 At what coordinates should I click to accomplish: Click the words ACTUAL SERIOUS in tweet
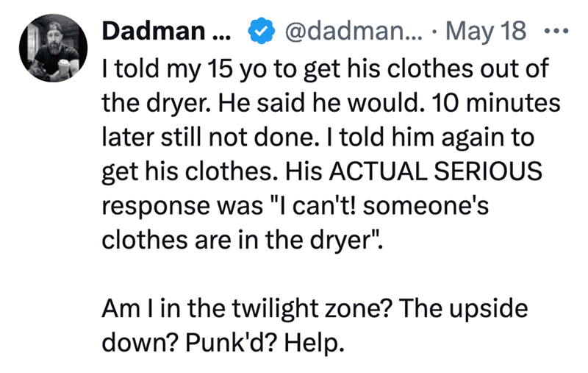(x=436, y=171)
